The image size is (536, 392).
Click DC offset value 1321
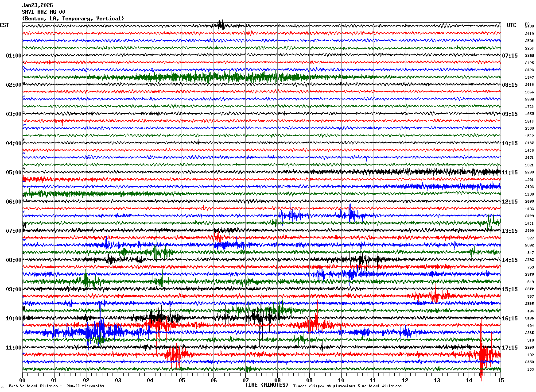529,165
